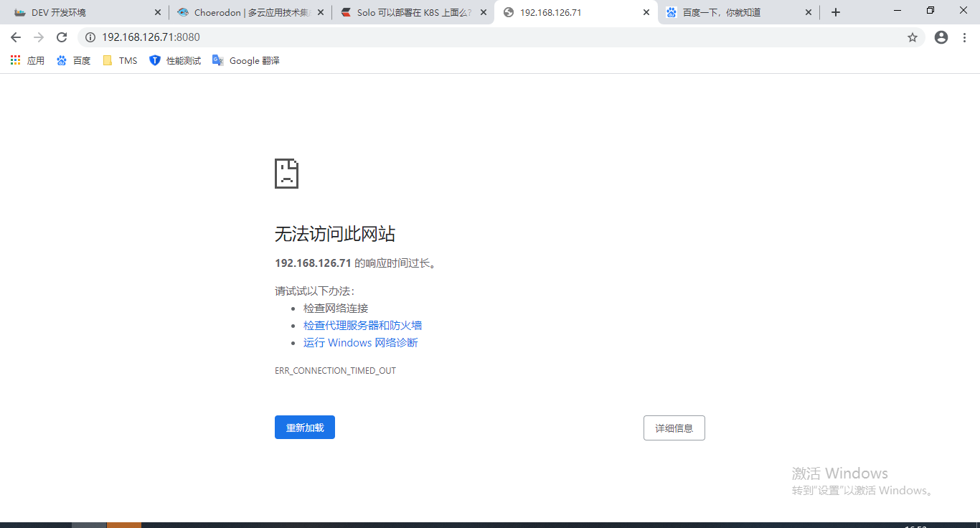Click the 重新加载 reload button
This screenshot has width=980, height=528.
coord(305,428)
